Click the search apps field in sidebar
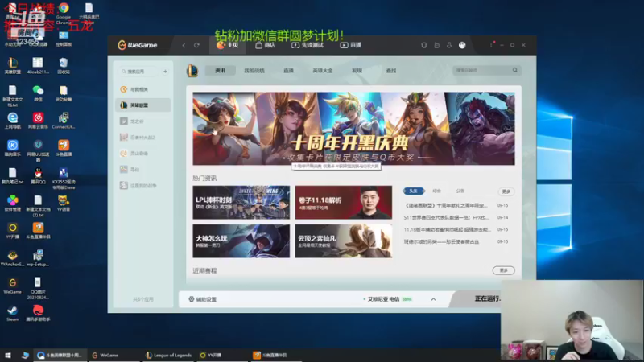Screen dimensions: 644x362 click(x=138, y=72)
